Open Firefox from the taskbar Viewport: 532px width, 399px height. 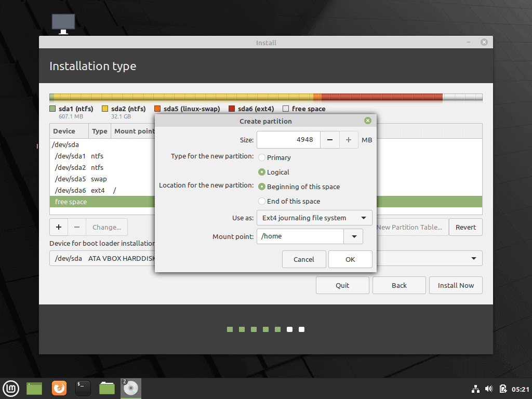pos(59,388)
